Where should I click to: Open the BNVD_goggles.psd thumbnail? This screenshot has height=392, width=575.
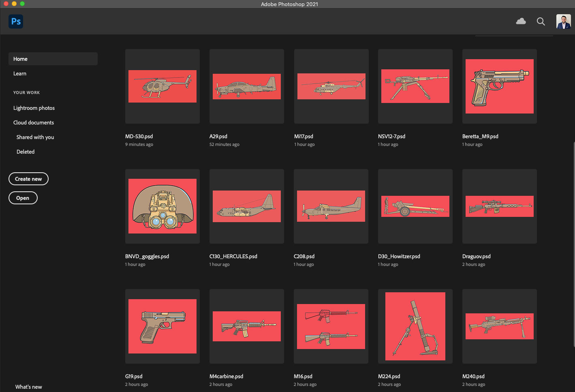[162, 206]
